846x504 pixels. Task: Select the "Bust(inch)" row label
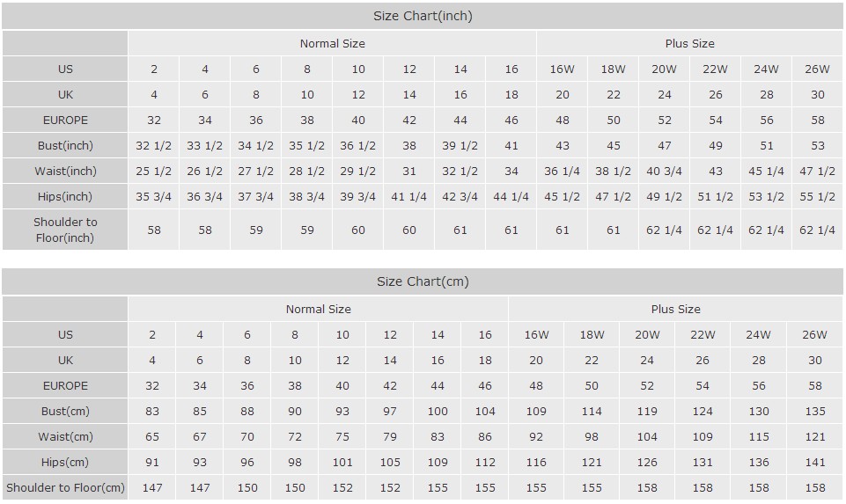pos(65,145)
